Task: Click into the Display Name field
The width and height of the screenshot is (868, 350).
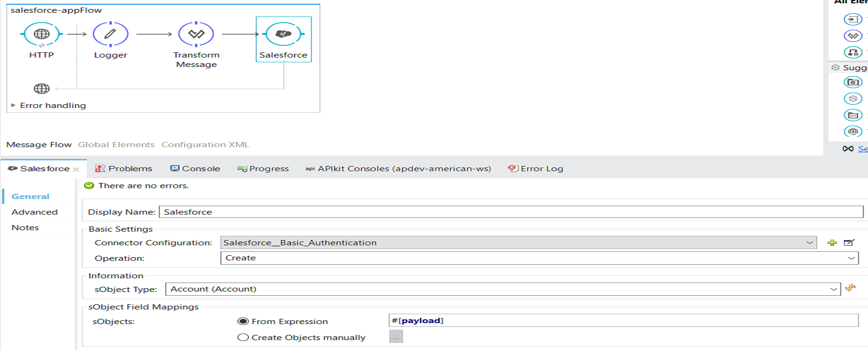Action: [511, 212]
